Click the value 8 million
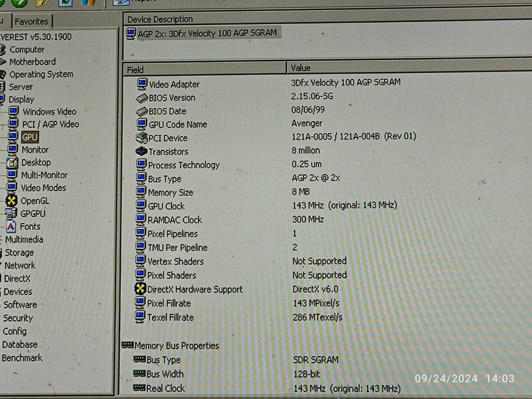532x399 pixels. 306,150
